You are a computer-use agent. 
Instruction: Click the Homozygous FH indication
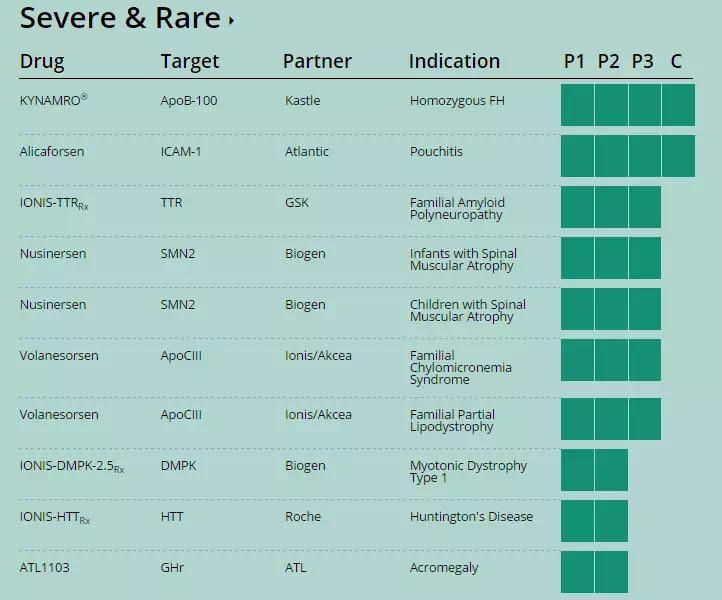457,101
